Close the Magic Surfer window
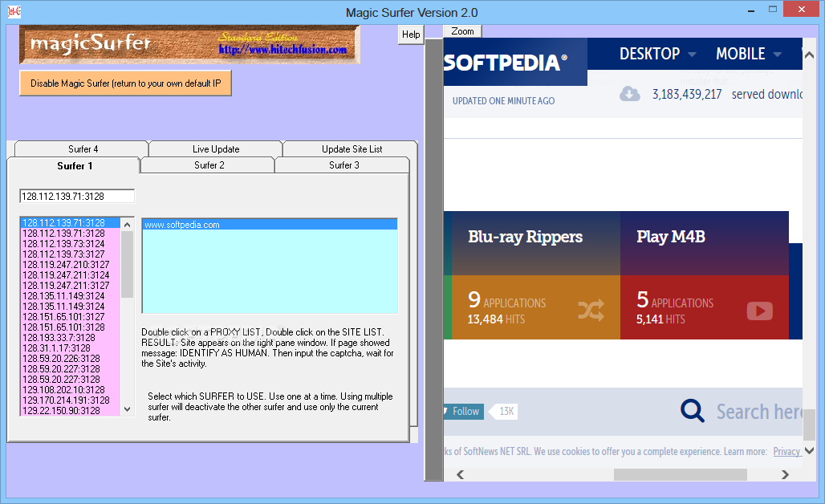The height and width of the screenshot is (504, 825). (x=801, y=9)
